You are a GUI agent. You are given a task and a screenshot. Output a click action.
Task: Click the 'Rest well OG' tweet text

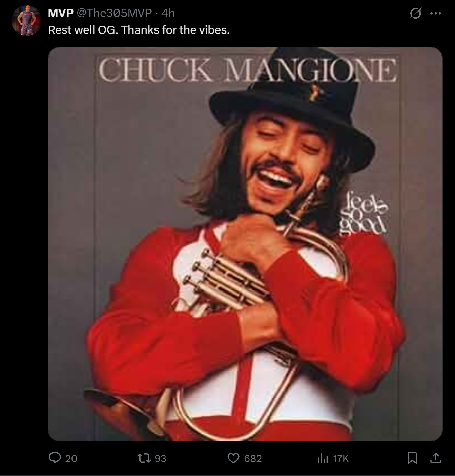pos(139,30)
